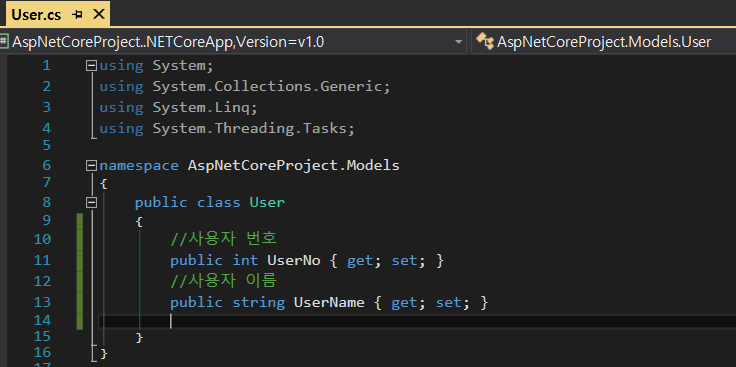This screenshot has height=367, width=736.
Task: Click the 'UserNo' property name
Action: point(294,260)
